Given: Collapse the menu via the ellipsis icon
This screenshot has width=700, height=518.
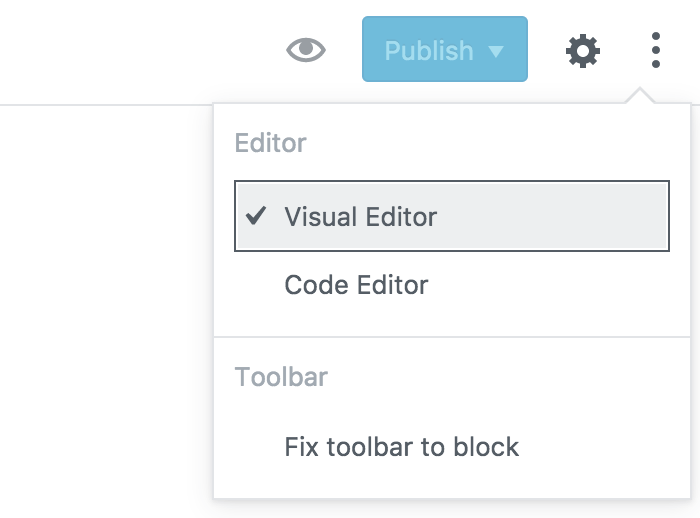Looking at the screenshot, I should pos(655,50).
